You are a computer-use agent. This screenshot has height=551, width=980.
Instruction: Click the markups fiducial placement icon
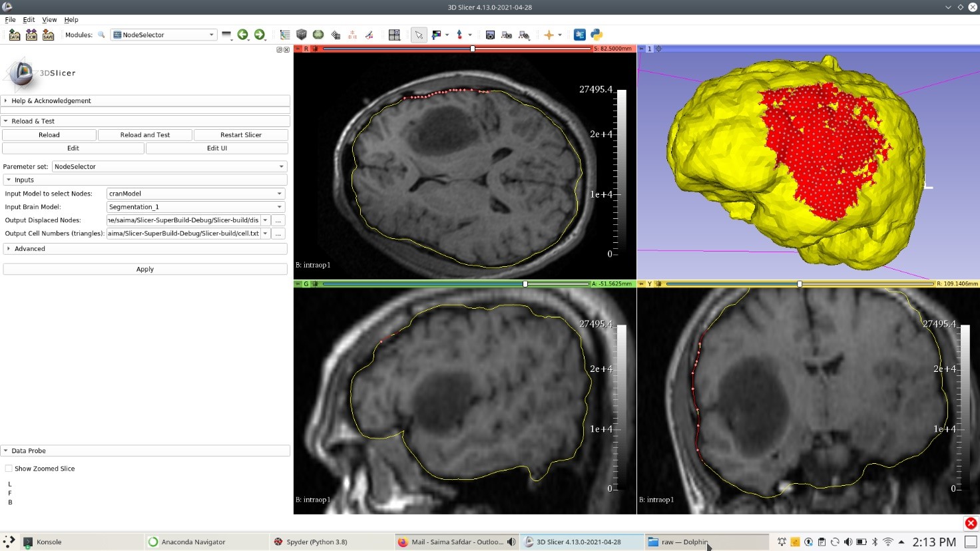[459, 35]
